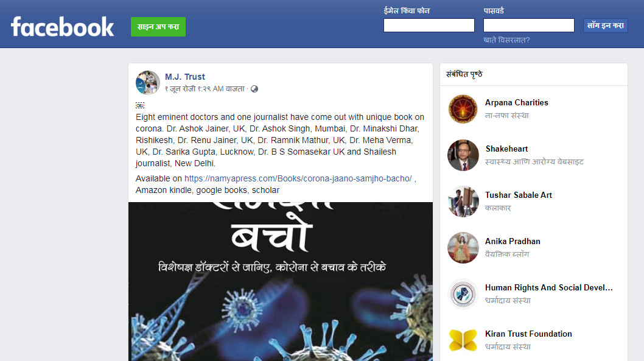Click the public globe privacy icon
The width and height of the screenshot is (644, 361).
pyautogui.click(x=254, y=89)
